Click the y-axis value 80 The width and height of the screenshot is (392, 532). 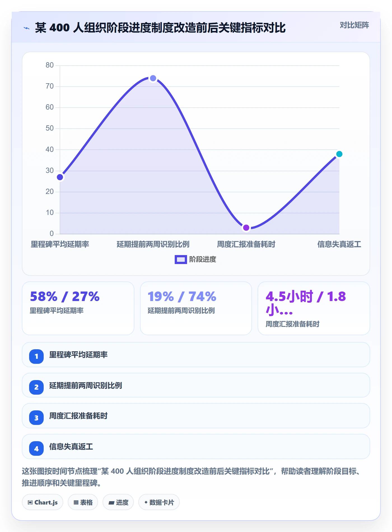pyautogui.click(x=50, y=65)
